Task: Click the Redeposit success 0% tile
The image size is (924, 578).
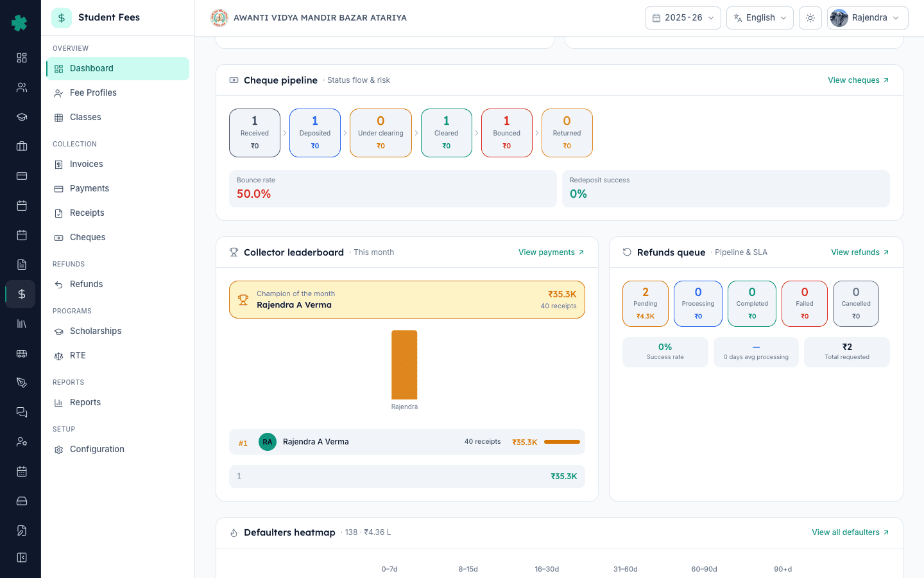Action: (x=726, y=189)
